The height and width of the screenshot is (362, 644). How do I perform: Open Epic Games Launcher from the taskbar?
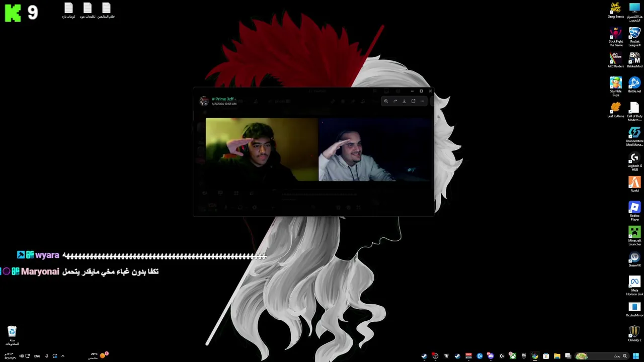point(524,356)
